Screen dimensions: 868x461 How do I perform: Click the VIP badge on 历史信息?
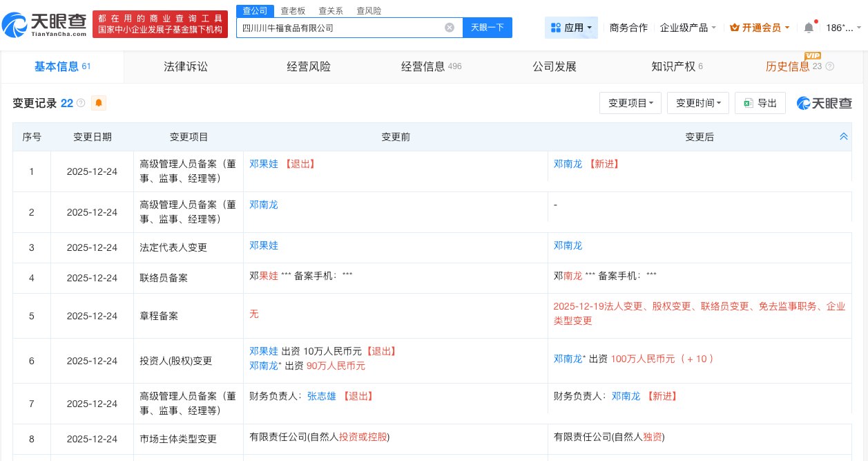click(813, 56)
